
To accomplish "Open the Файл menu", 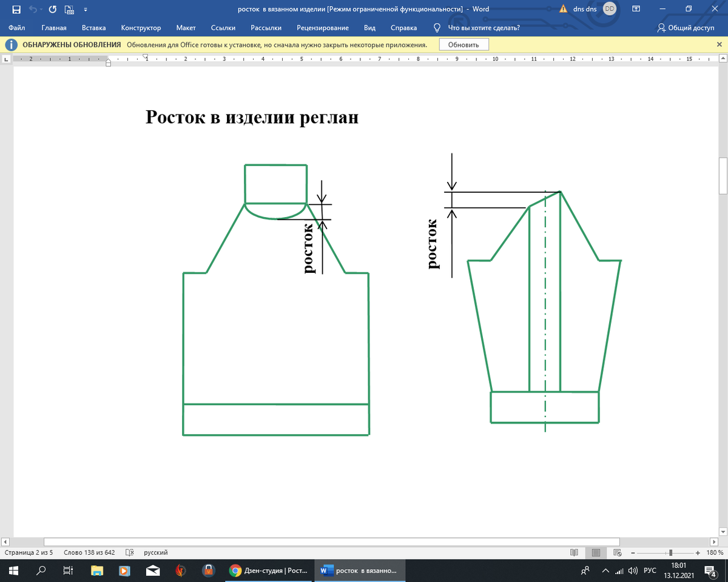I will click(x=17, y=28).
